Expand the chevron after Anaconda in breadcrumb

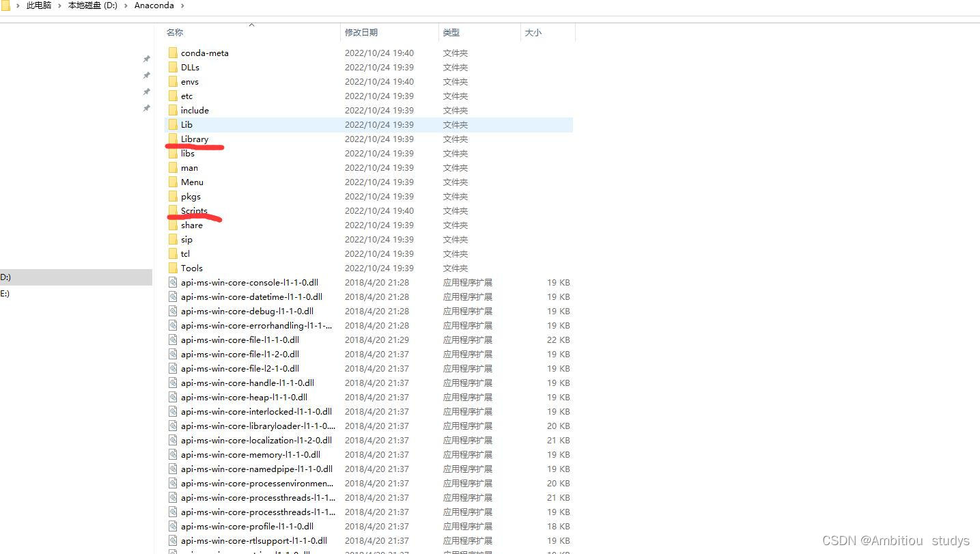click(182, 5)
